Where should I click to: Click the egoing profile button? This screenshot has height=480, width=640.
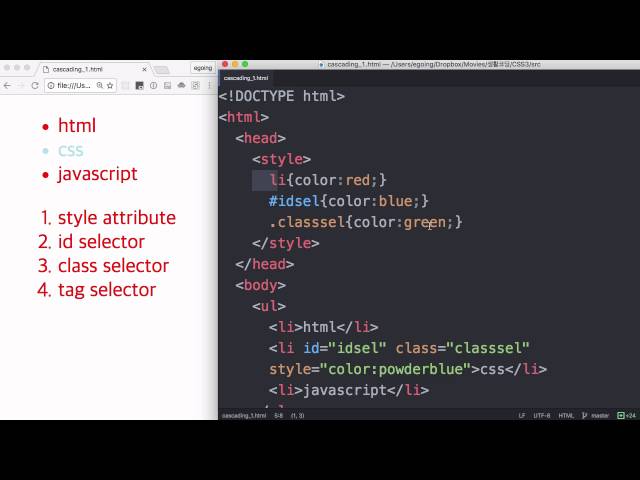click(203, 68)
